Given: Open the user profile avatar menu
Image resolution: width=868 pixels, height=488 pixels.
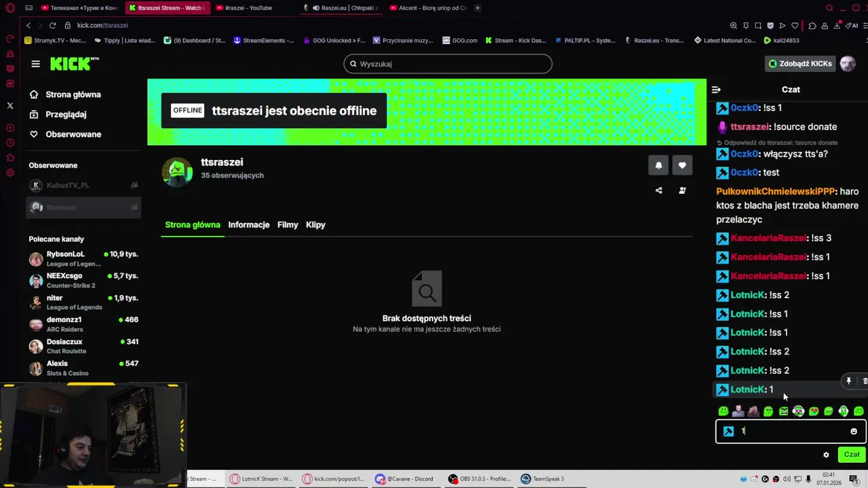Looking at the screenshot, I should 848,64.
